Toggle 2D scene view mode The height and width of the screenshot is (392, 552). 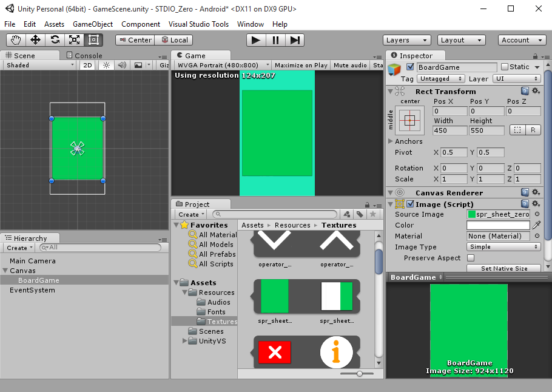click(88, 65)
